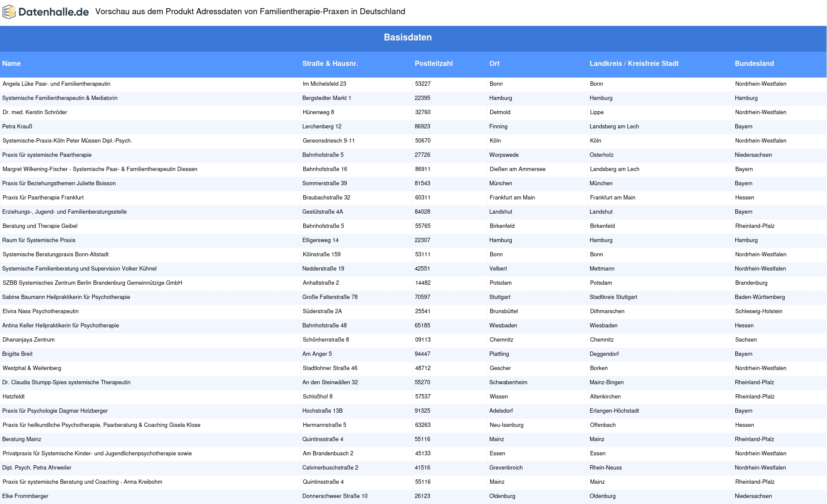Select Angela Lüke Paar- und Familientherapeutin entry
Viewport: 827px width, 504px height.
56,84
